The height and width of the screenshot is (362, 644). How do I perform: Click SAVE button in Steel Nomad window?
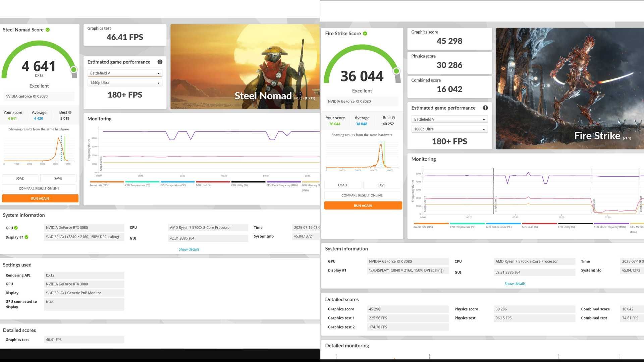click(58, 178)
